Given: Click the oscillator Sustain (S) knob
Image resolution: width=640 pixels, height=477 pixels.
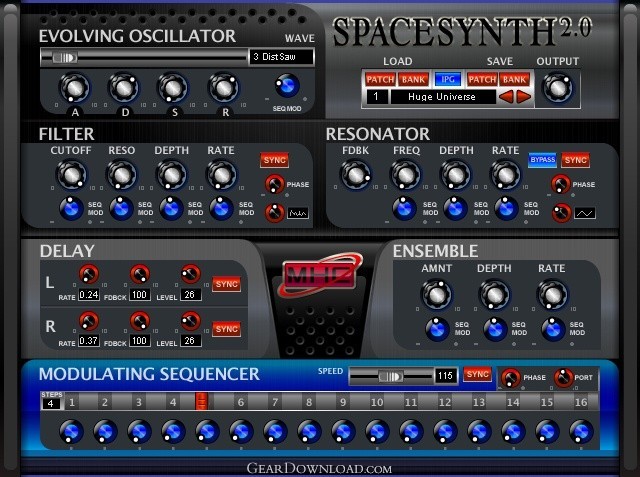Looking at the screenshot, I should pyautogui.click(x=173, y=88).
